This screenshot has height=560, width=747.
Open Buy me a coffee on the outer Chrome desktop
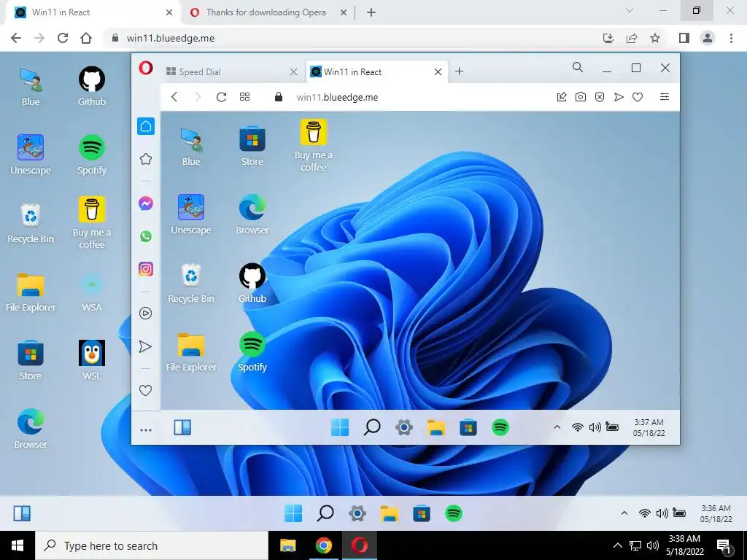point(91,222)
